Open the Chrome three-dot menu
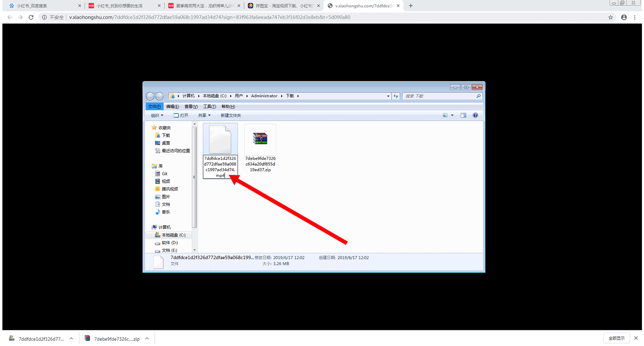The width and height of the screenshot is (644, 346). 635,17
